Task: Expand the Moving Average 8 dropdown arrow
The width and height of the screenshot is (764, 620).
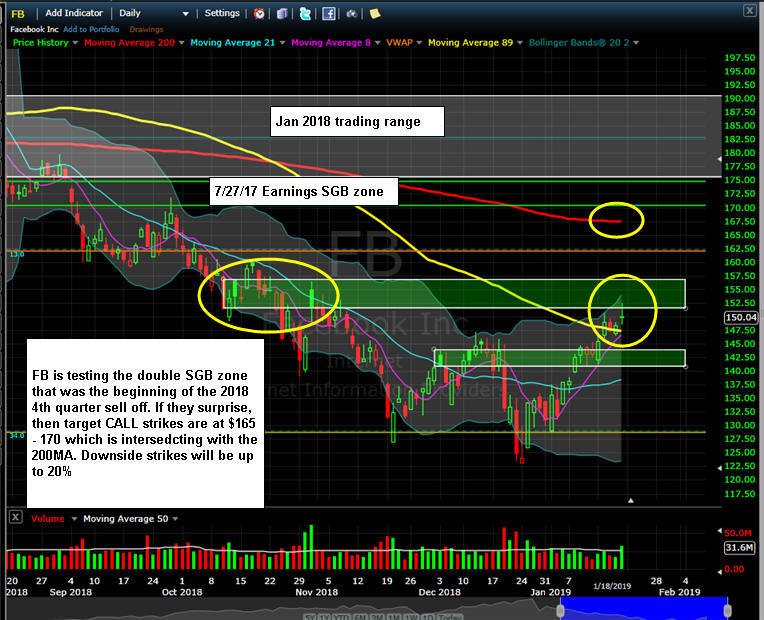Action: pos(378,43)
